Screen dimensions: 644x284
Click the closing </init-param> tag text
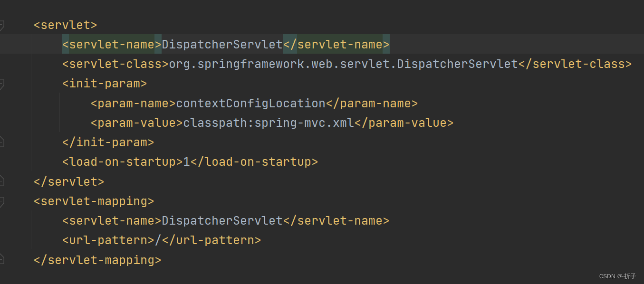108,142
